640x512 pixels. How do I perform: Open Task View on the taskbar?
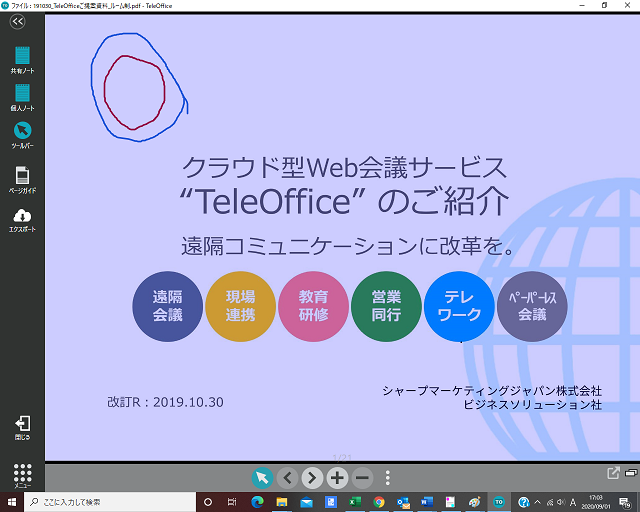232,502
